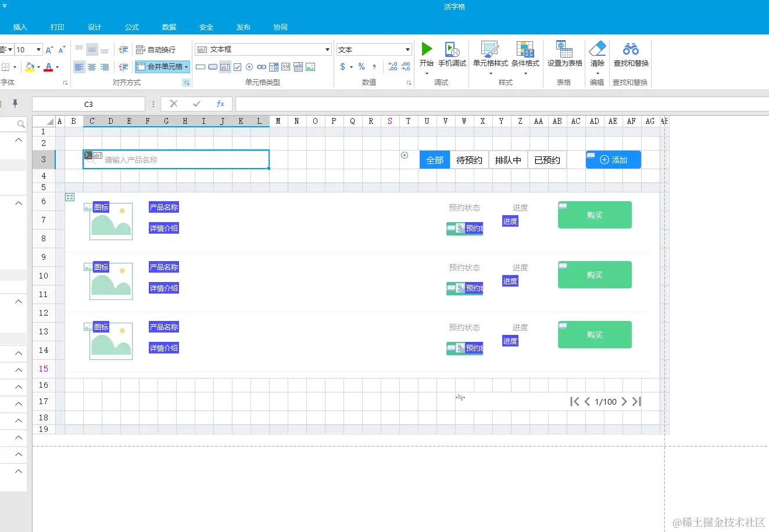769x532 pixels.
Task: Open the 数据 ribbon tab
Action: click(x=169, y=27)
